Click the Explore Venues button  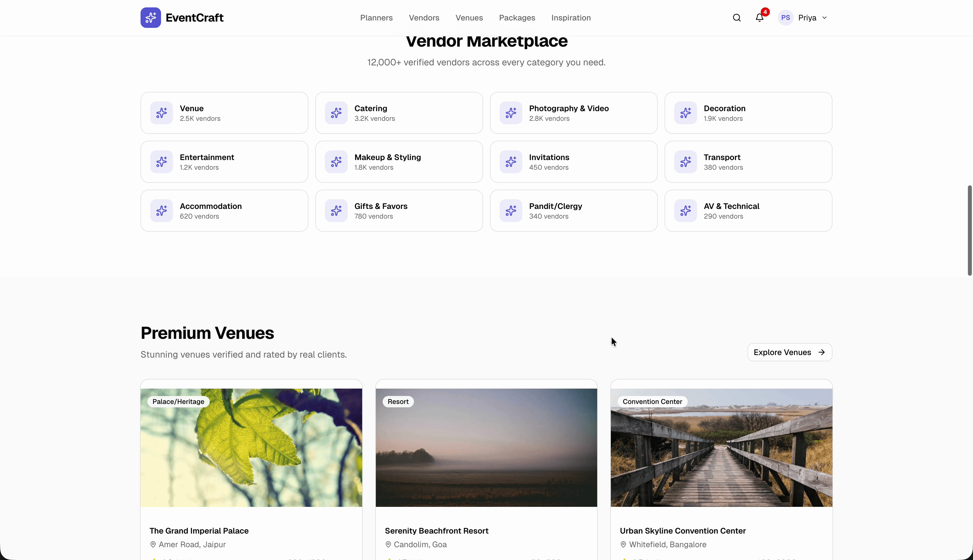click(x=789, y=352)
